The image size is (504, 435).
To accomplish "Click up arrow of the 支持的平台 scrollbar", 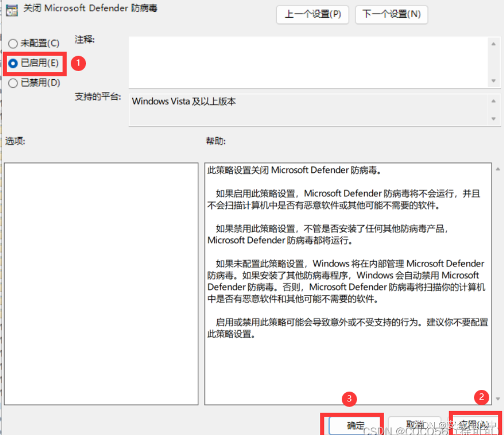I will [x=493, y=101].
